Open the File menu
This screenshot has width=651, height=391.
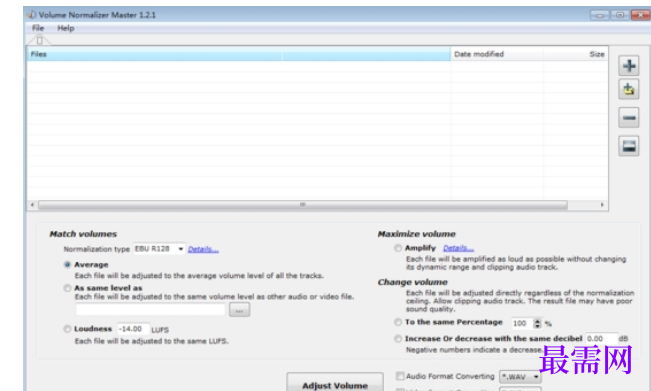(38, 28)
